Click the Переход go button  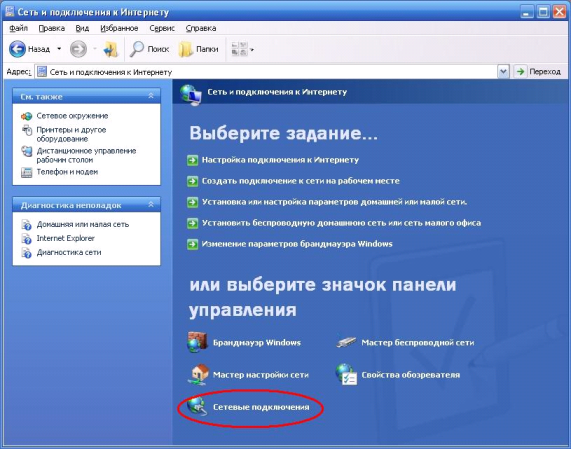(538, 72)
